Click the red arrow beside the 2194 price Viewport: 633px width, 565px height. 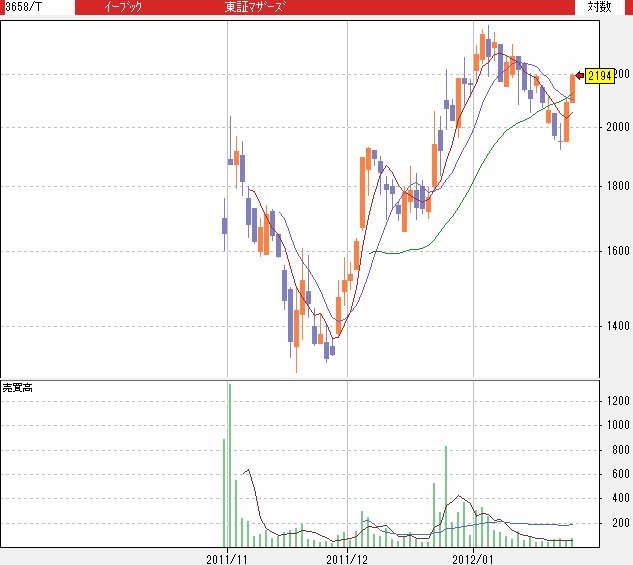pyautogui.click(x=580, y=75)
